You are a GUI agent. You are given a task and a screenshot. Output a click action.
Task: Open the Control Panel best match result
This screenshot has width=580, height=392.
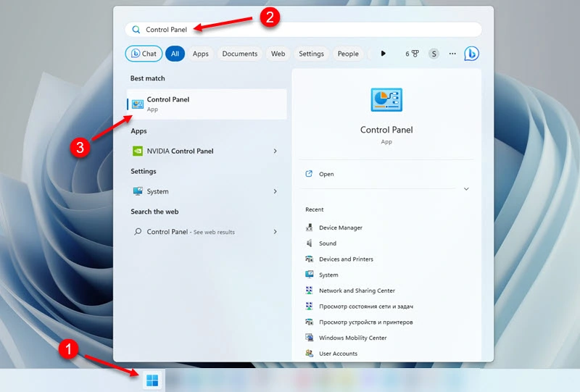[x=207, y=104]
